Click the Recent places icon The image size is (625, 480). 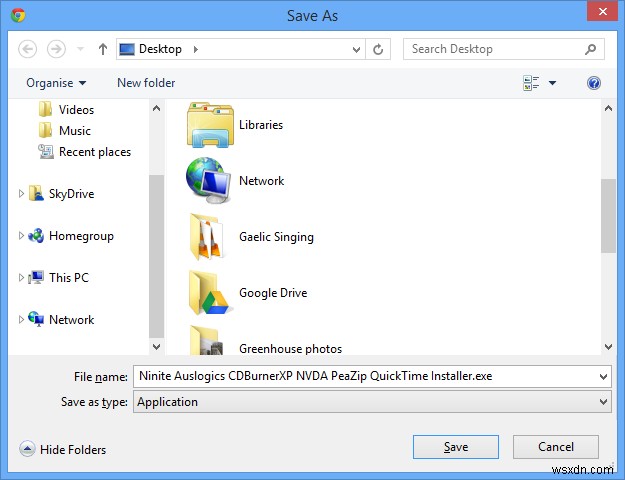coord(46,151)
